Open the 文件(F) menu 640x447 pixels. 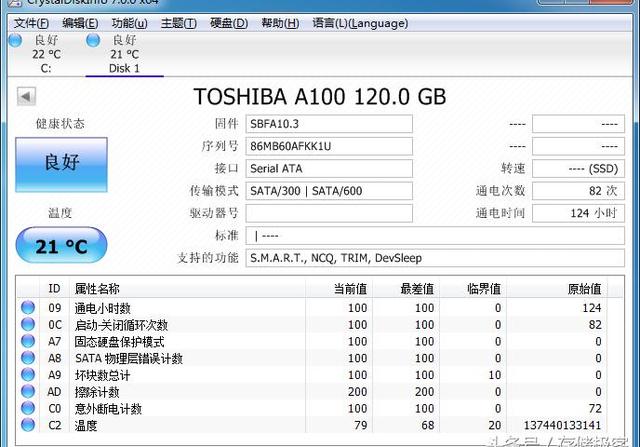(x=31, y=22)
